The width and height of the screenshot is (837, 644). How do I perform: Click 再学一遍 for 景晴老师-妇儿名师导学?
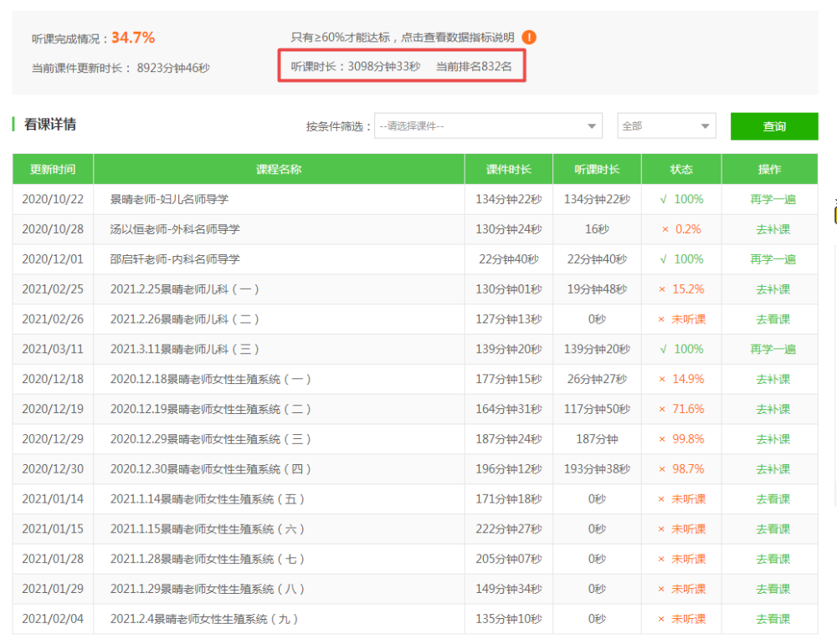coord(773,199)
